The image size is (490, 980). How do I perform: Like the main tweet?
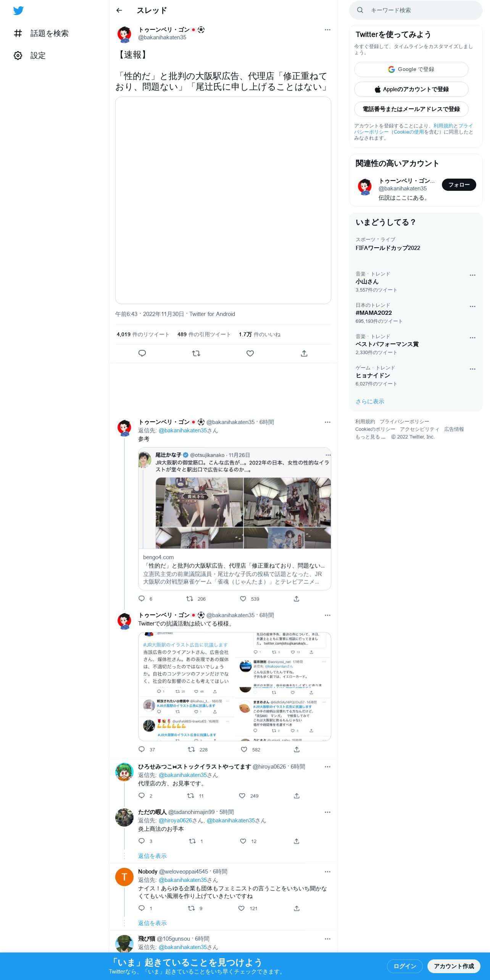(x=250, y=353)
